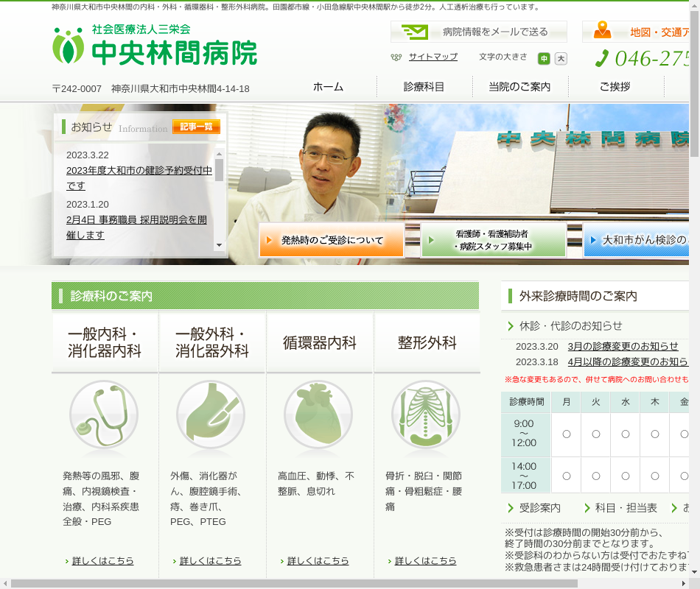Click the 火 column header cell
The height and width of the screenshot is (589, 700).
coord(595,402)
